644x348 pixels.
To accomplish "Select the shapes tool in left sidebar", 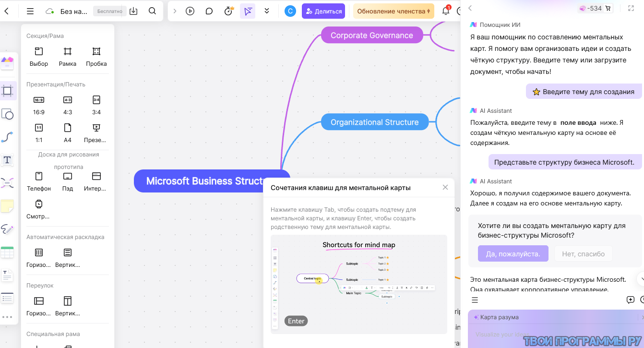I will point(7,114).
